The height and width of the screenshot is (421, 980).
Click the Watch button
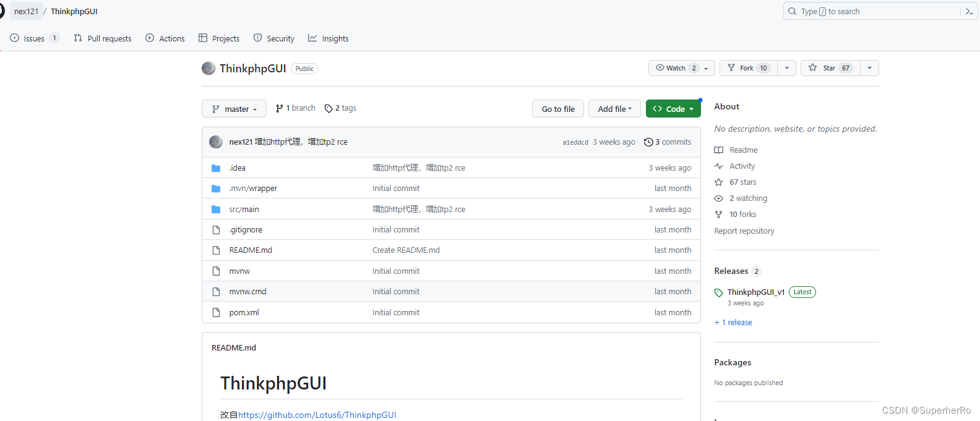pyautogui.click(x=682, y=68)
